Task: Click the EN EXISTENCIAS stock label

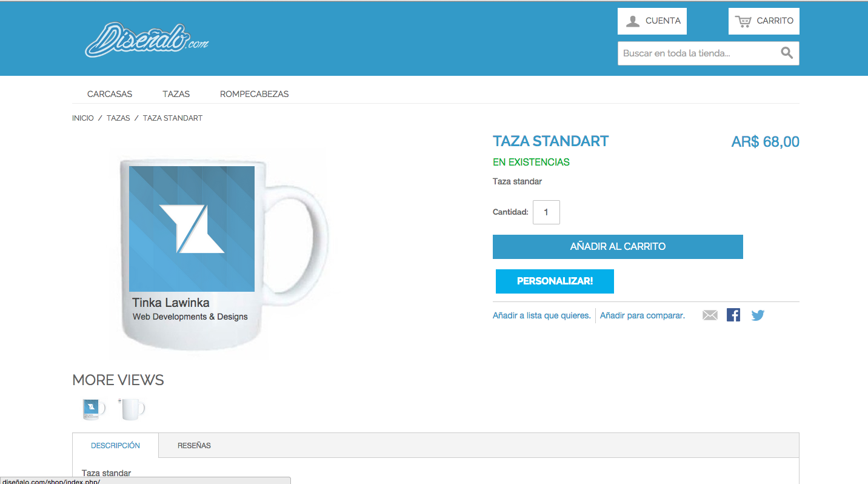Action: click(531, 162)
